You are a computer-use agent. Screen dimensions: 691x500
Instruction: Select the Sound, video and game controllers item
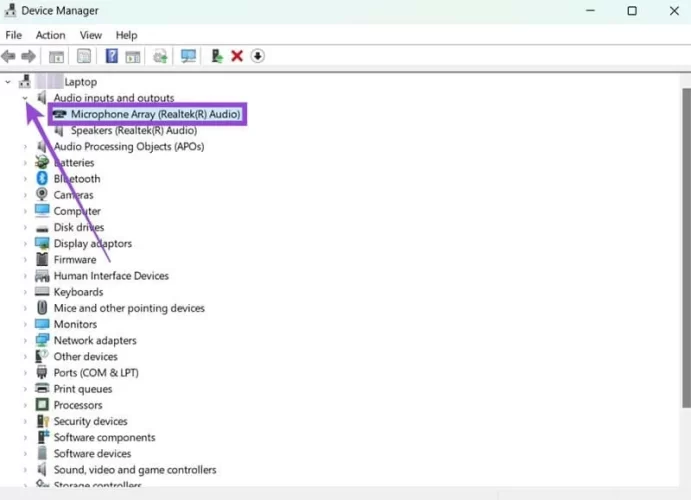click(134, 469)
